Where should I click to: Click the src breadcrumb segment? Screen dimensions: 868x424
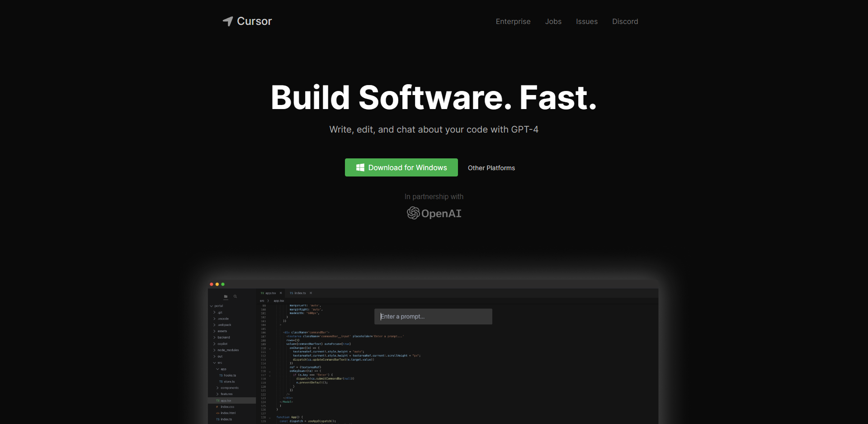[262, 301]
